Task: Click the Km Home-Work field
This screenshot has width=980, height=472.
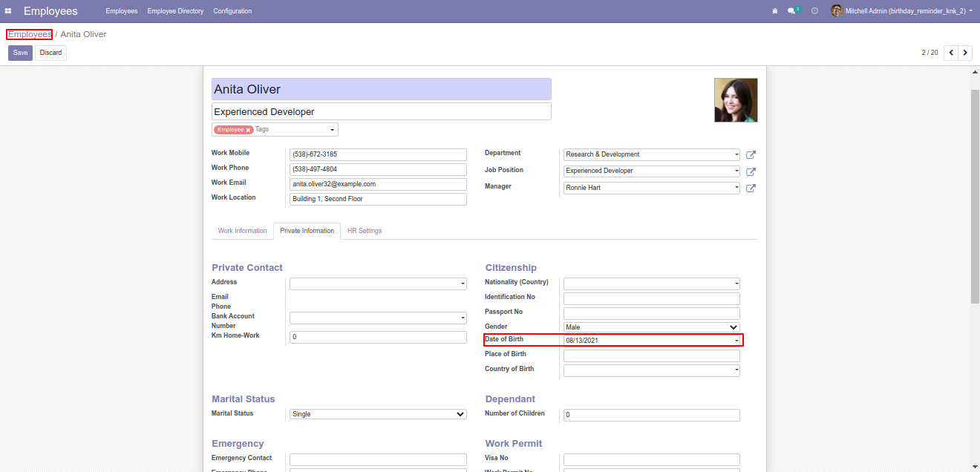Action: point(378,337)
